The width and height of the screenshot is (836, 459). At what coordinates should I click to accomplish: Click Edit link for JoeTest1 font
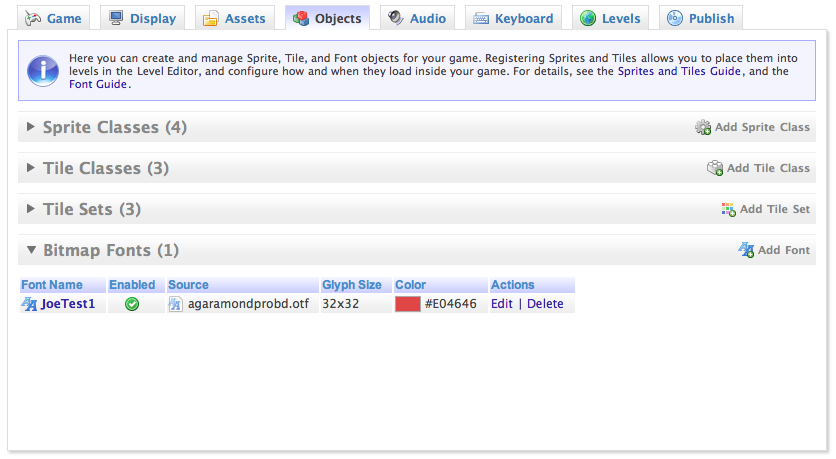[501, 304]
